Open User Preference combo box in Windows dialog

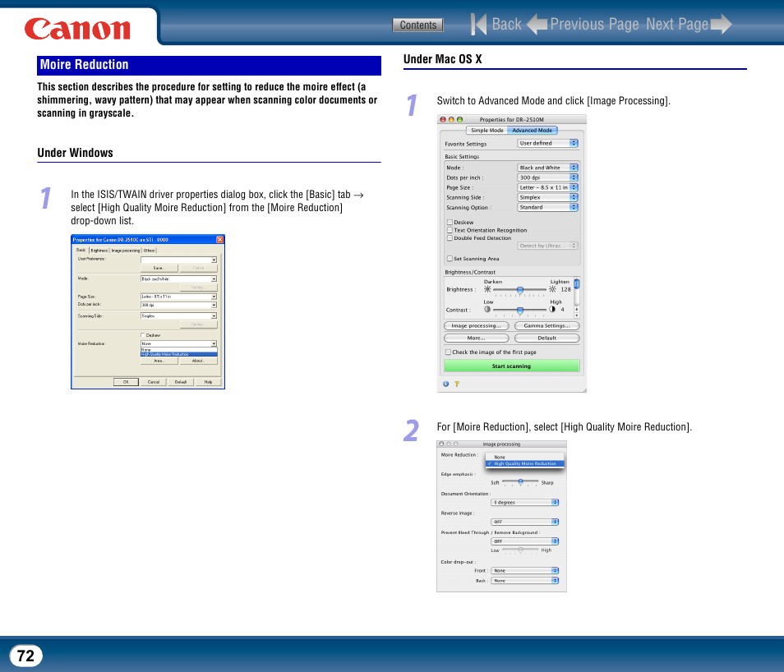tap(178, 260)
